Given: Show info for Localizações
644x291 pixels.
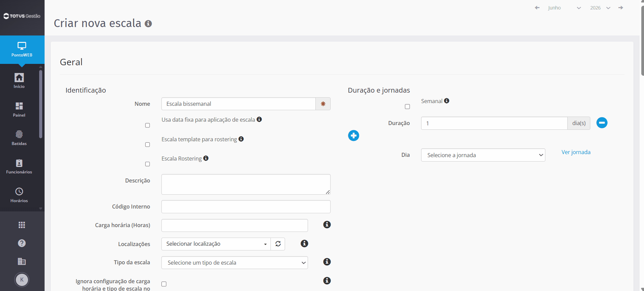Looking at the screenshot, I should pyautogui.click(x=304, y=244).
